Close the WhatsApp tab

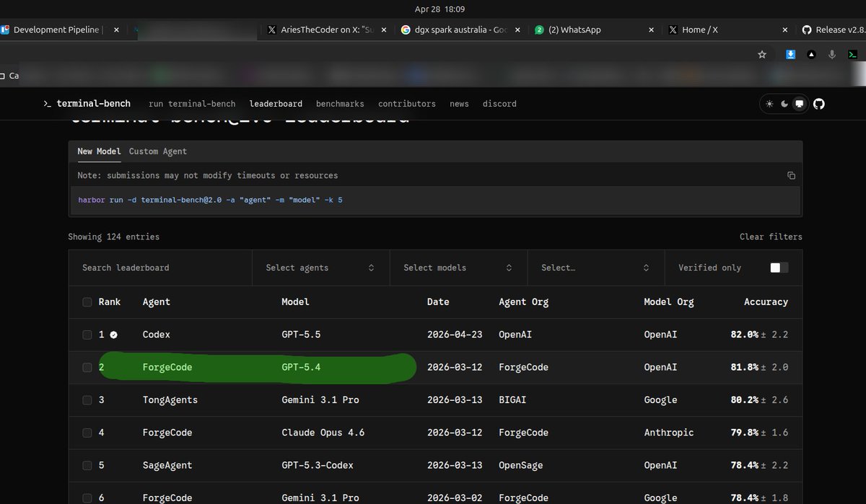click(652, 30)
